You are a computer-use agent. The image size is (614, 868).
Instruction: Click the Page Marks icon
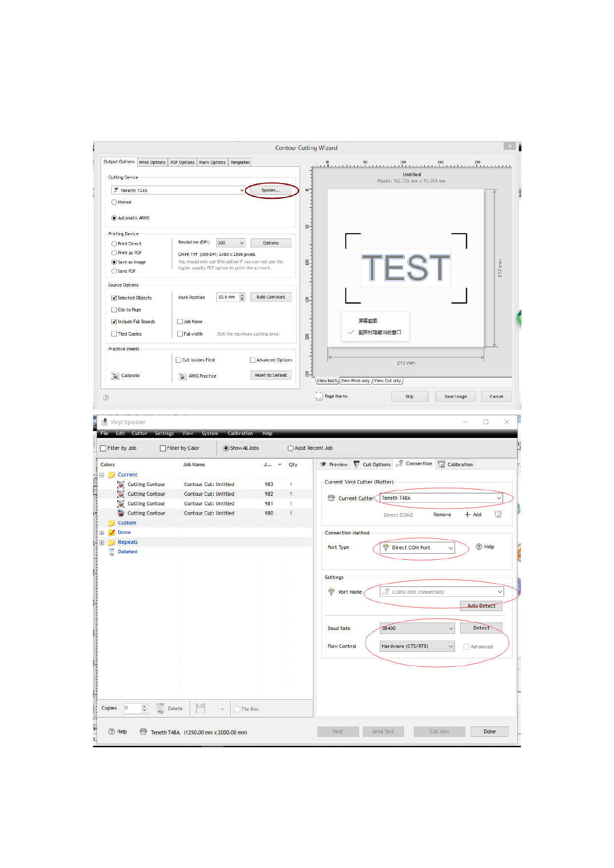click(x=319, y=396)
